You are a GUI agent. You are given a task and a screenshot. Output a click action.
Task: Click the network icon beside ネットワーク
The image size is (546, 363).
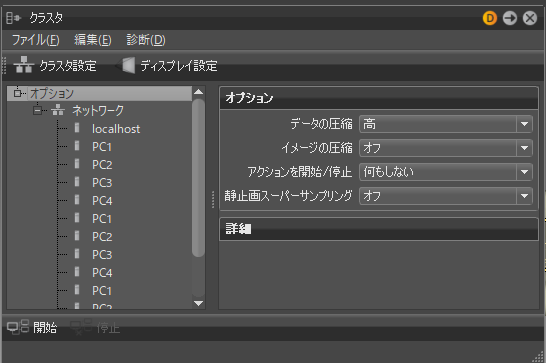[58, 110]
